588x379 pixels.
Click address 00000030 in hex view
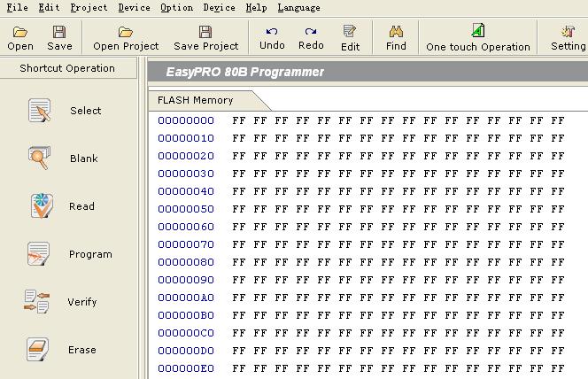(186, 174)
